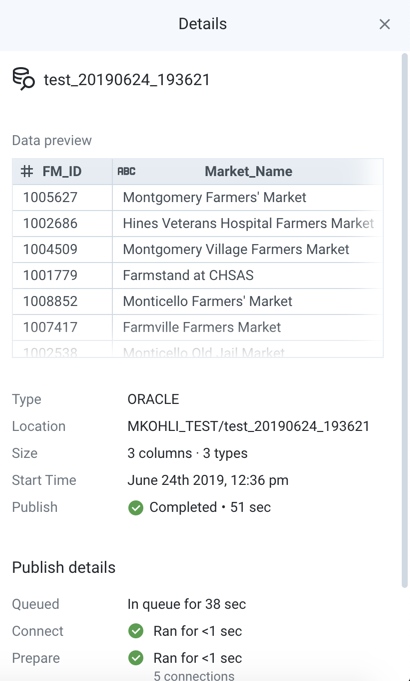
Task: Click the 5 connections text
Action: click(x=194, y=675)
